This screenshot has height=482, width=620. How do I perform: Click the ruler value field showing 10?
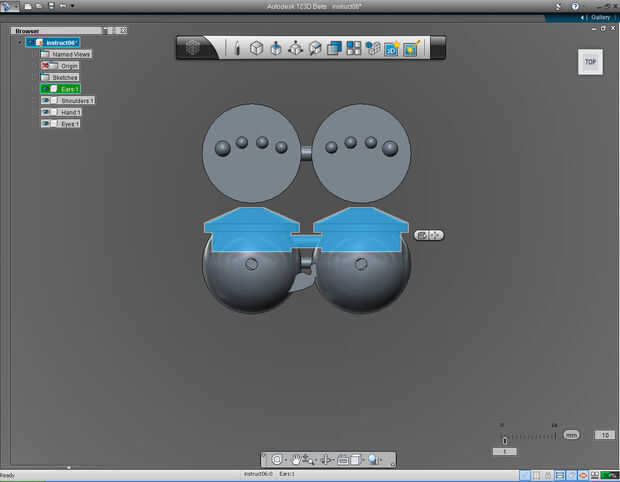[604, 435]
